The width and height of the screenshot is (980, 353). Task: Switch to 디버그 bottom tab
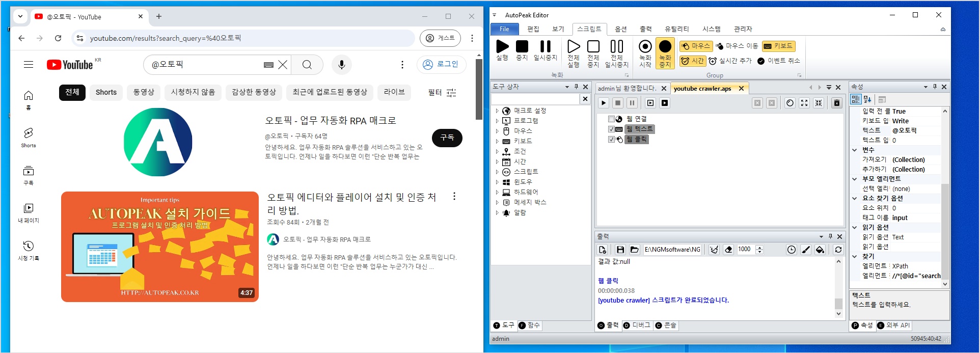[x=637, y=325]
